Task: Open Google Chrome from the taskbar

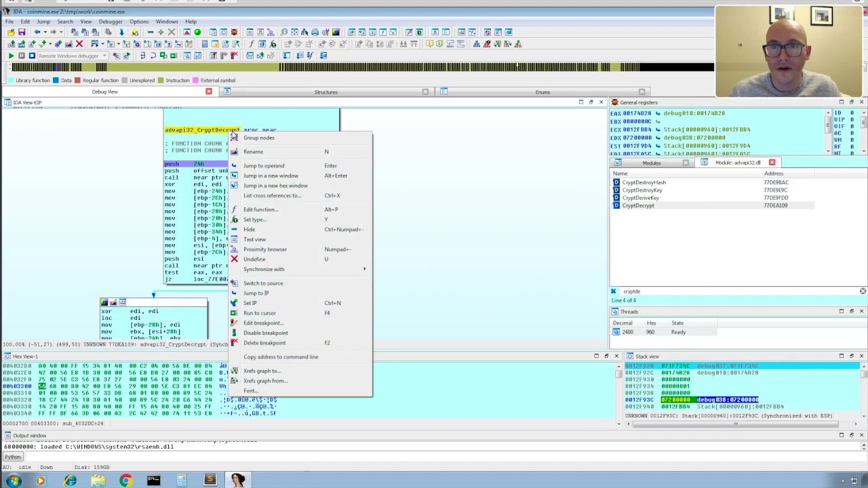Action: (125, 481)
